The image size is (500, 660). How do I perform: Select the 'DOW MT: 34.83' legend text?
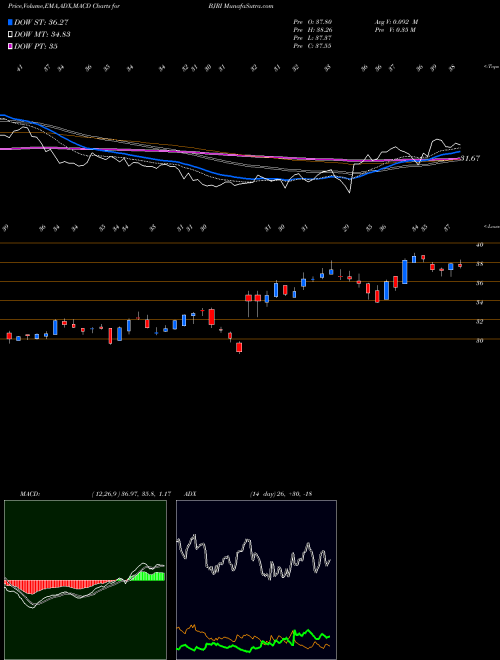click(42, 34)
